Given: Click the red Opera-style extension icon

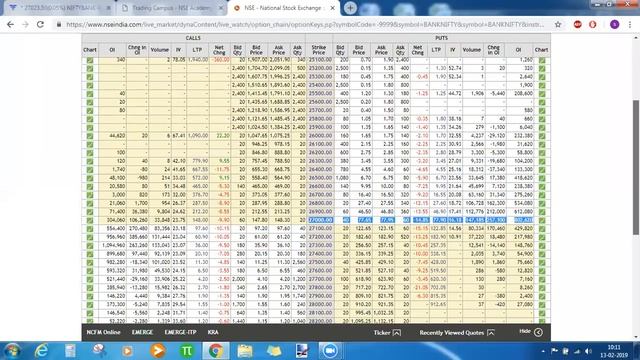Looking at the screenshot, I should click(593, 24).
